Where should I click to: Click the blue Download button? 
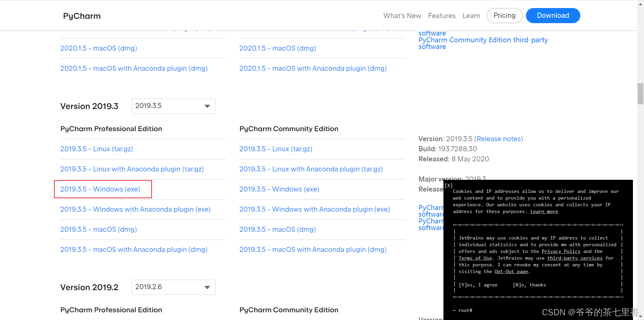553,15
